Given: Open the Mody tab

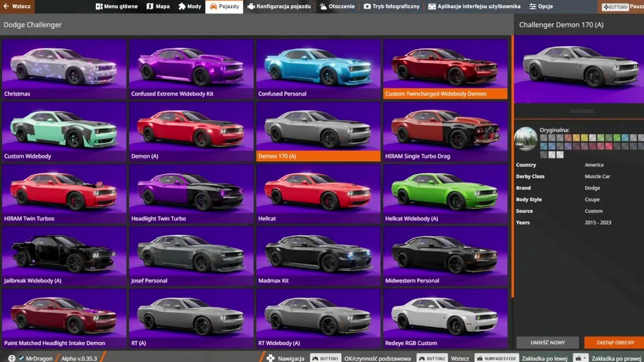Looking at the screenshot, I should [190, 7].
